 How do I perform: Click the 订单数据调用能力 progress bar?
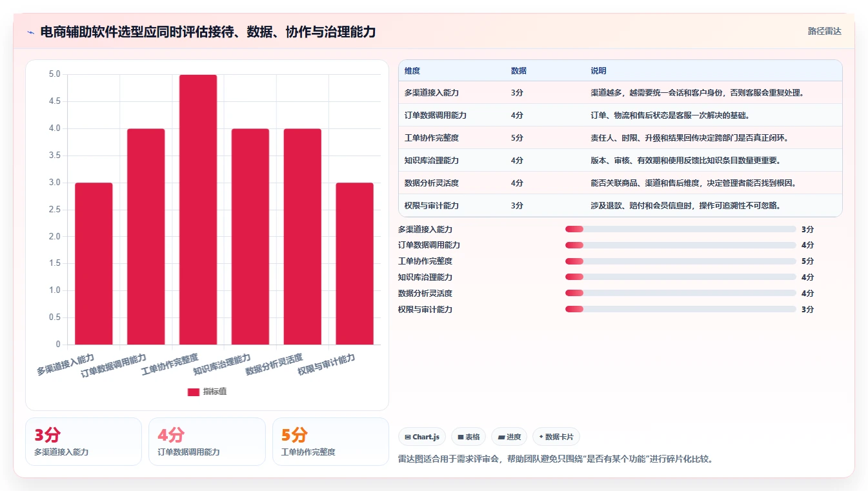[x=680, y=245]
